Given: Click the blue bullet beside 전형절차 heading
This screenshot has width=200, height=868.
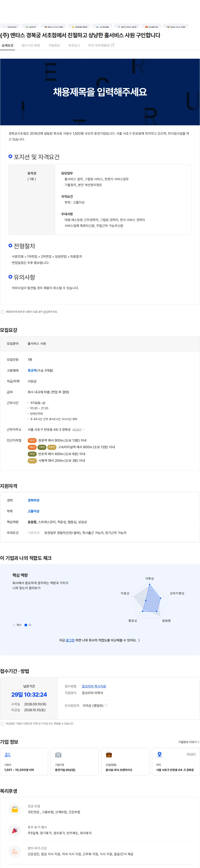Looking at the screenshot, I should 10,246.
